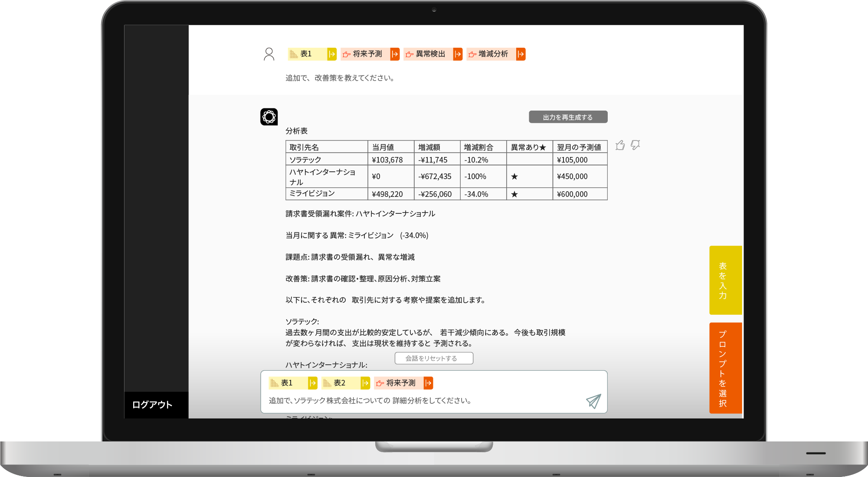Open the プロンプトを選択 side tab

(x=725, y=368)
